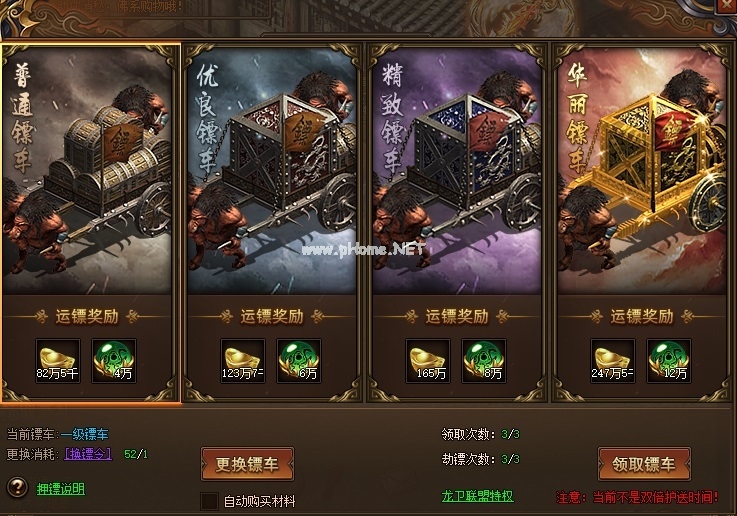Click the 换镖令 item link
This screenshot has width=737, height=516.
[88, 454]
